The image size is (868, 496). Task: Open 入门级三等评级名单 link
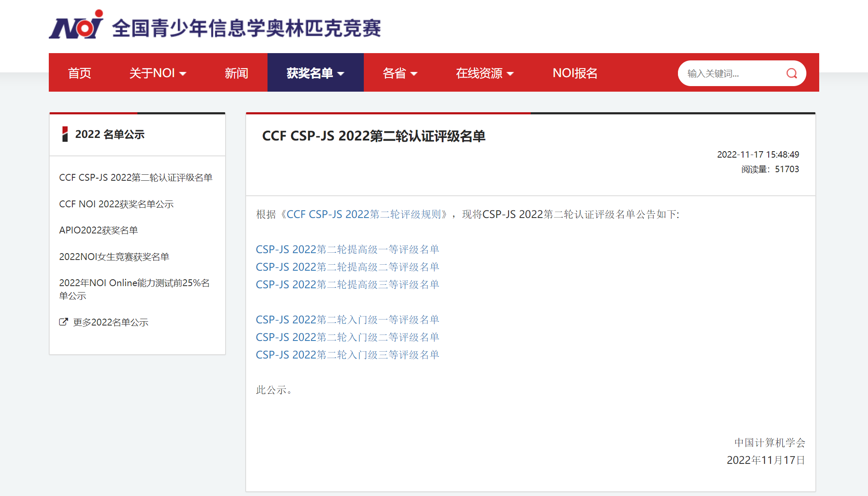(348, 355)
